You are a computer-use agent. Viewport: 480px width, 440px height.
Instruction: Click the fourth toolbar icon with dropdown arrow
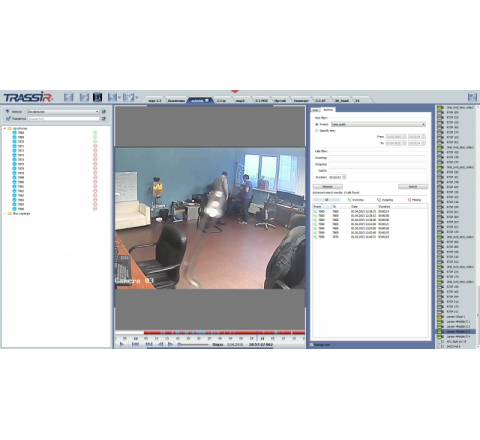112,97
